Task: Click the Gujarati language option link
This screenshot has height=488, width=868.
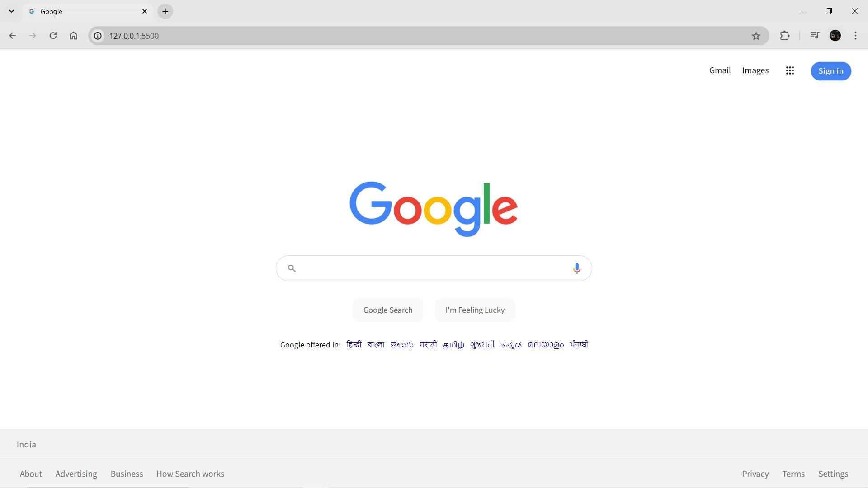Action: (482, 345)
